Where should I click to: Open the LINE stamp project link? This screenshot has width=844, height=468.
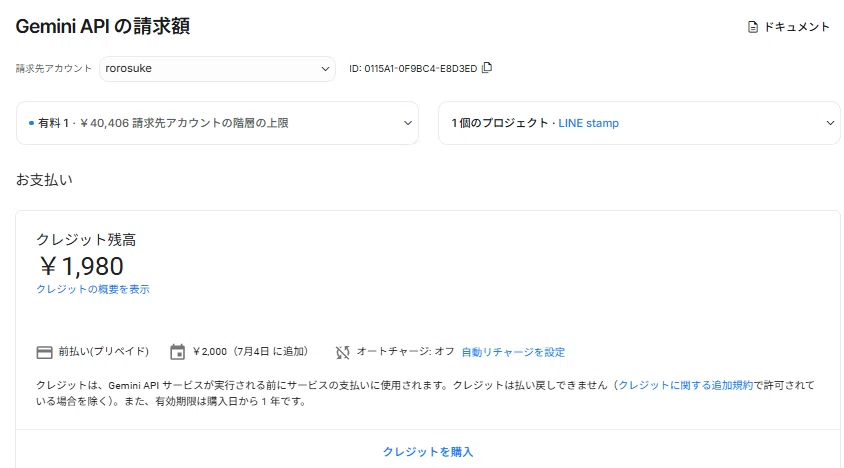point(588,123)
